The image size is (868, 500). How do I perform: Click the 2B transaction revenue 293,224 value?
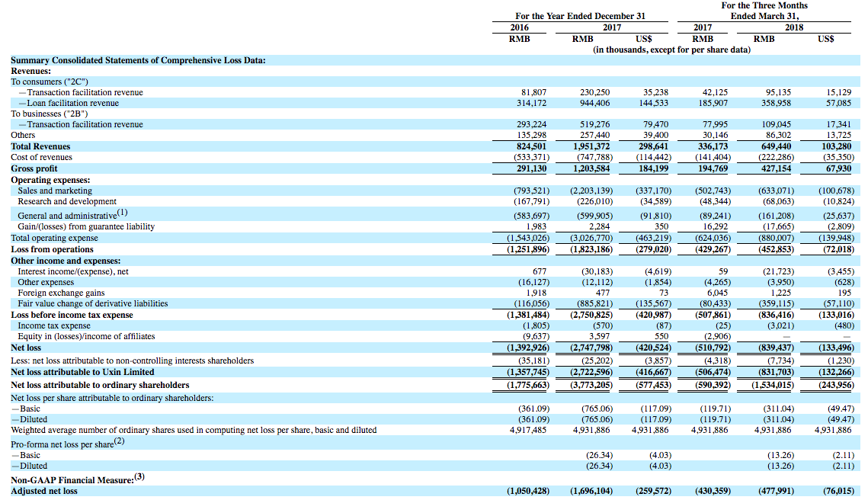(x=531, y=124)
